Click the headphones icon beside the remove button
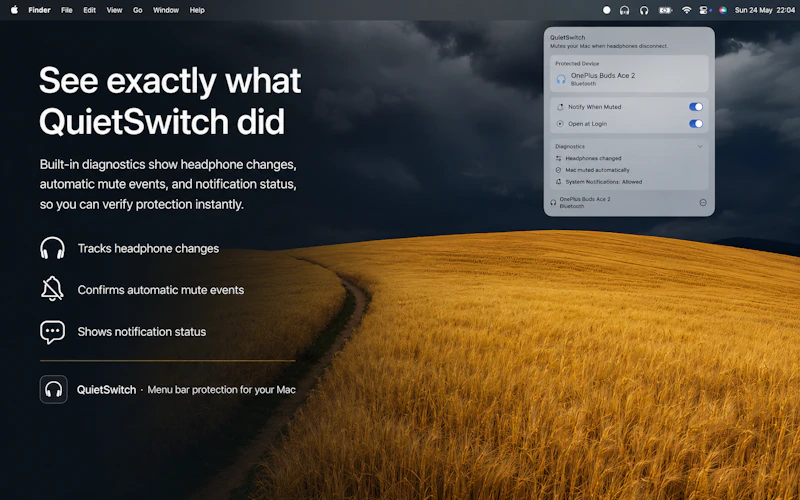Screen dimensions: 800x500 point(553,203)
